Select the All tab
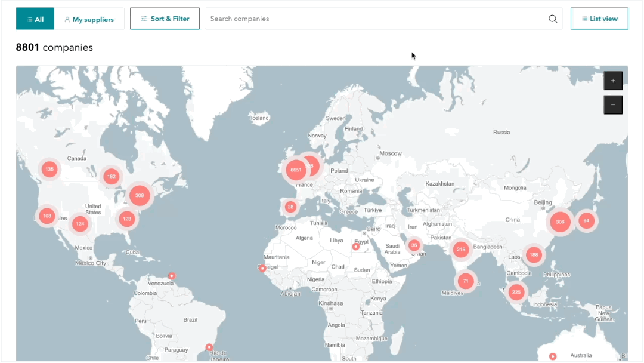The width and height of the screenshot is (644, 363). point(35,19)
